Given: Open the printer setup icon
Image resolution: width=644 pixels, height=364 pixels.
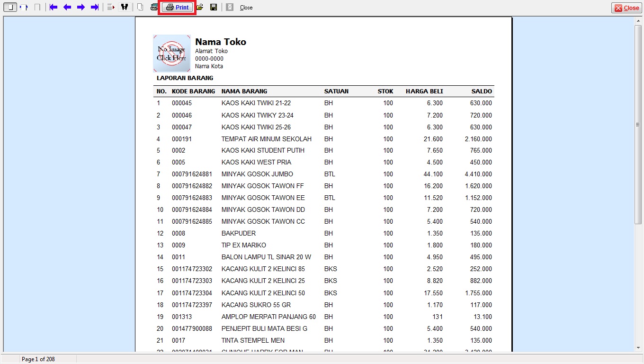Looking at the screenshot, I should [154, 7].
